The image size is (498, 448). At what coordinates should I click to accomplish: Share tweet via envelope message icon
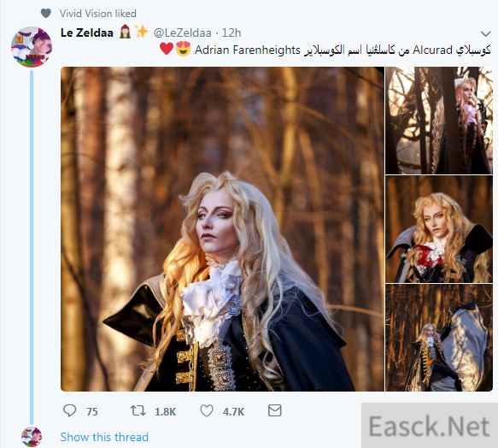click(x=275, y=410)
